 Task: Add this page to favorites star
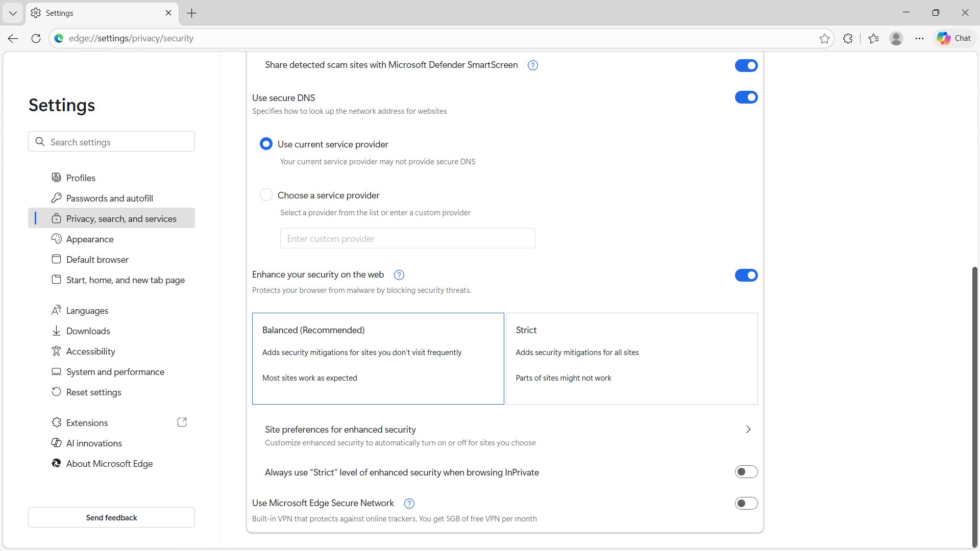coord(824,38)
